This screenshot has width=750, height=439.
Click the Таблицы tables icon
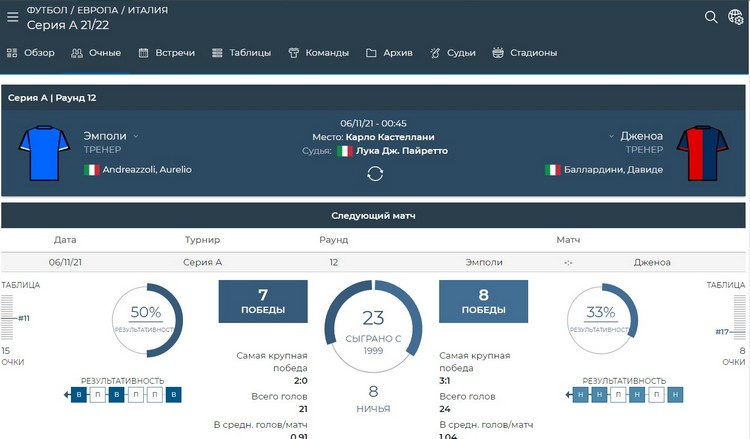coord(217,53)
